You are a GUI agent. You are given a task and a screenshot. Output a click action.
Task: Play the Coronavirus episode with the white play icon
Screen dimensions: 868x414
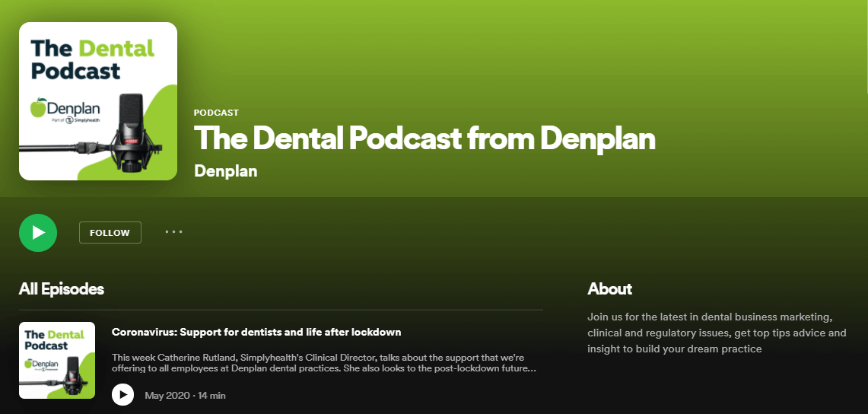(x=123, y=395)
